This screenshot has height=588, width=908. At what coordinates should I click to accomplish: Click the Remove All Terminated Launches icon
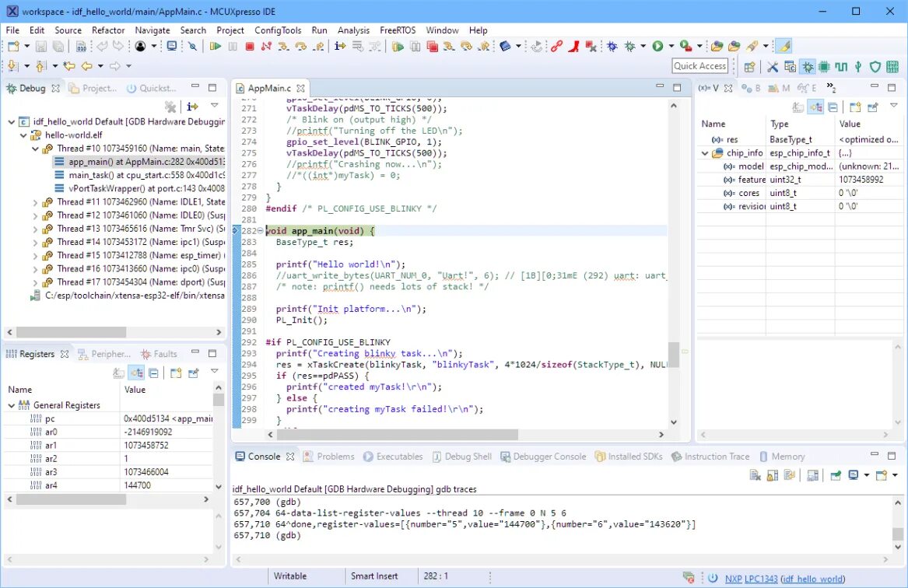[170, 107]
